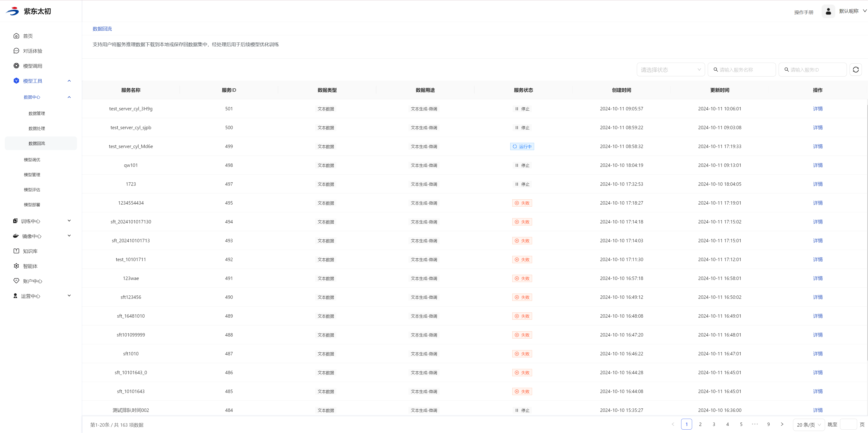Select 数据管理 in the sidebar
Screen dimensions: 868x433
[x=37, y=114]
